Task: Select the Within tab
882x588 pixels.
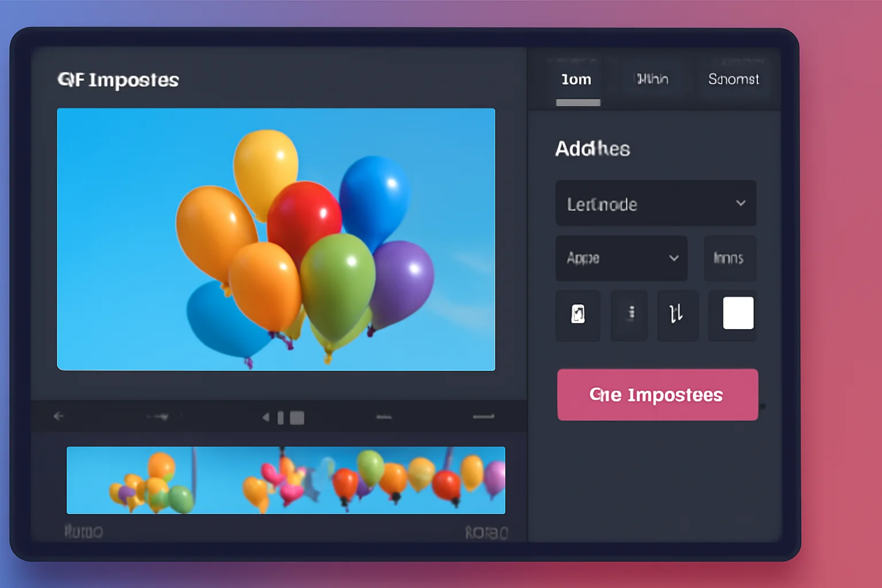Action: pos(652,79)
